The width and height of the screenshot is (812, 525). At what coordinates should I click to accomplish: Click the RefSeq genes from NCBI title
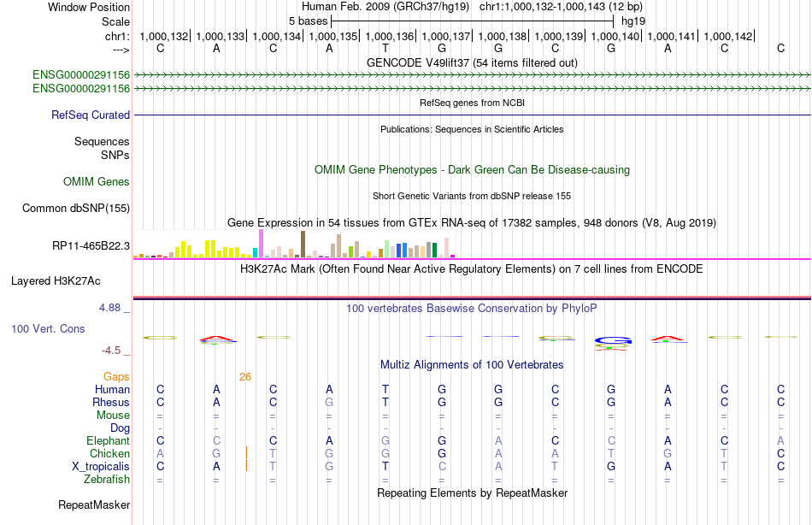point(472,103)
